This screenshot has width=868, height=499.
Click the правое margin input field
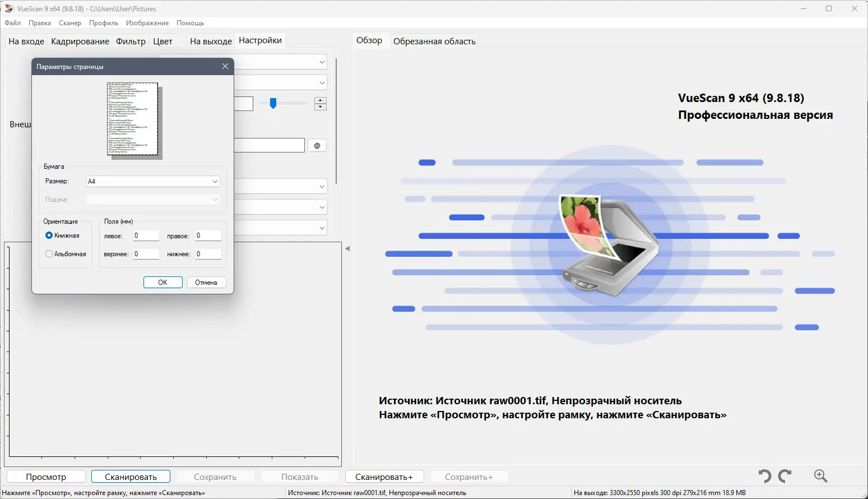click(208, 236)
